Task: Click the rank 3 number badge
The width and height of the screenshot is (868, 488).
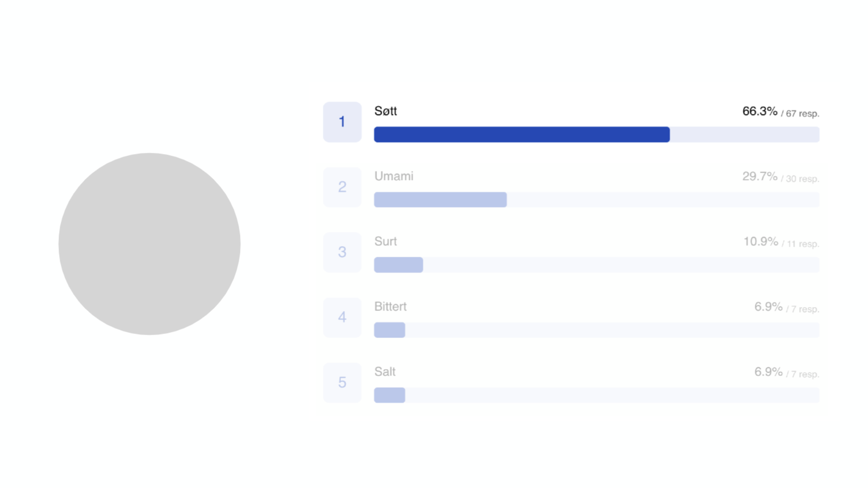Action: click(342, 252)
